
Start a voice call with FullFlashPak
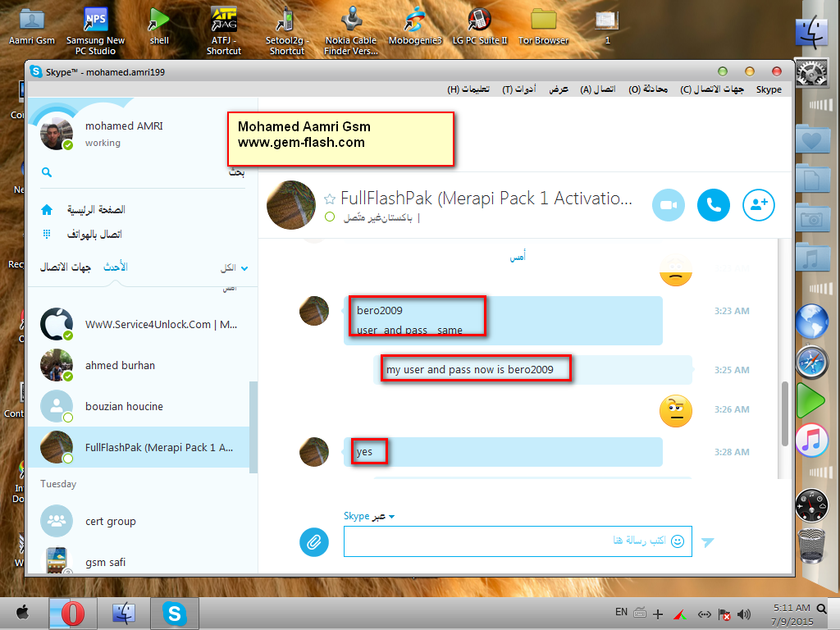[x=713, y=205]
